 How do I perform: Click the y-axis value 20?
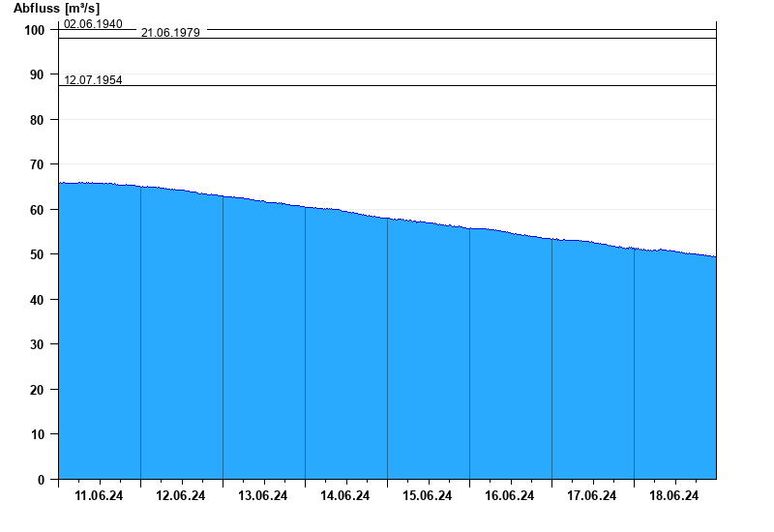(37, 390)
